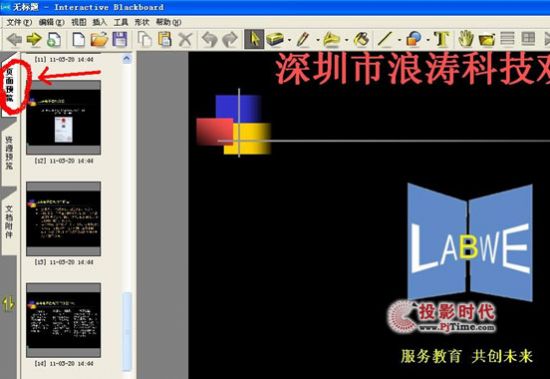Open the 形状 menu
The image size is (550, 379).
point(142,22)
